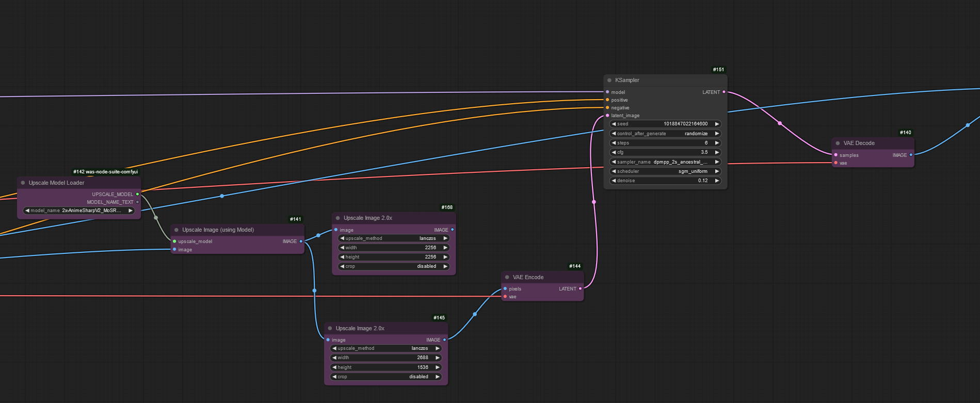Click the KSampler LATENT output port

(x=724, y=92)
